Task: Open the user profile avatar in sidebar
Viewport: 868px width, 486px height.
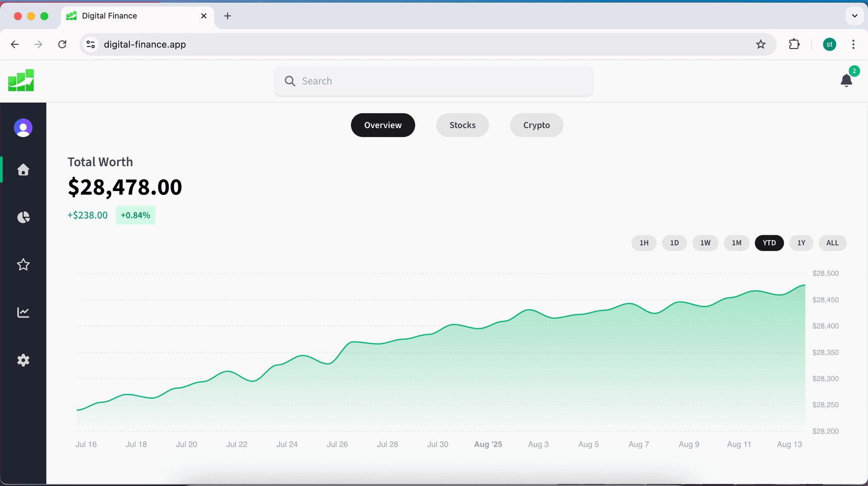Action: tap(23, 128)
